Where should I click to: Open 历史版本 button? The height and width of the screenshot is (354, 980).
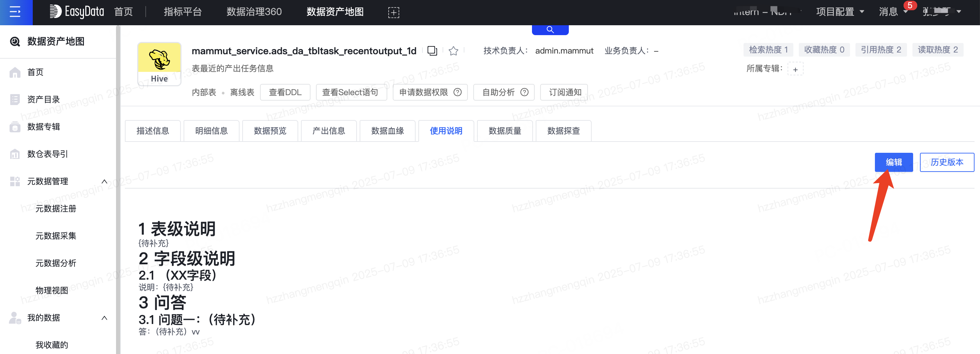[947, 162]
